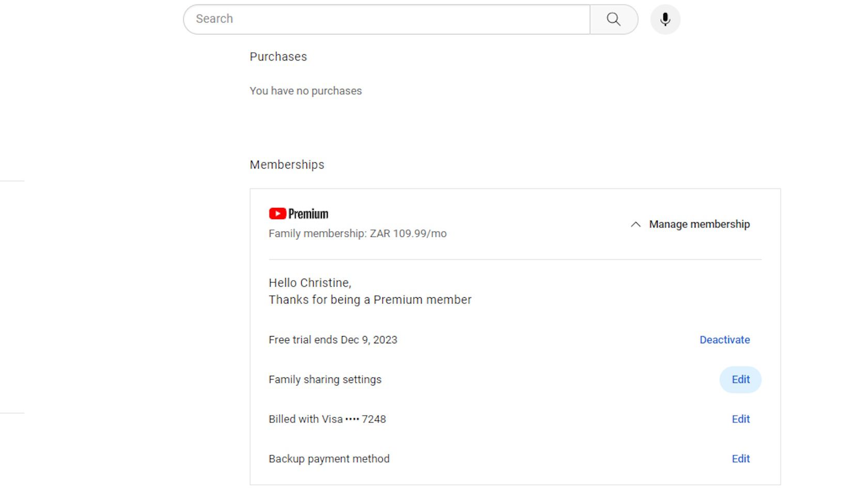Select the Free trial ends Dec 9 row
This screenshot has height=503, width=868.
tap(332, 340)
